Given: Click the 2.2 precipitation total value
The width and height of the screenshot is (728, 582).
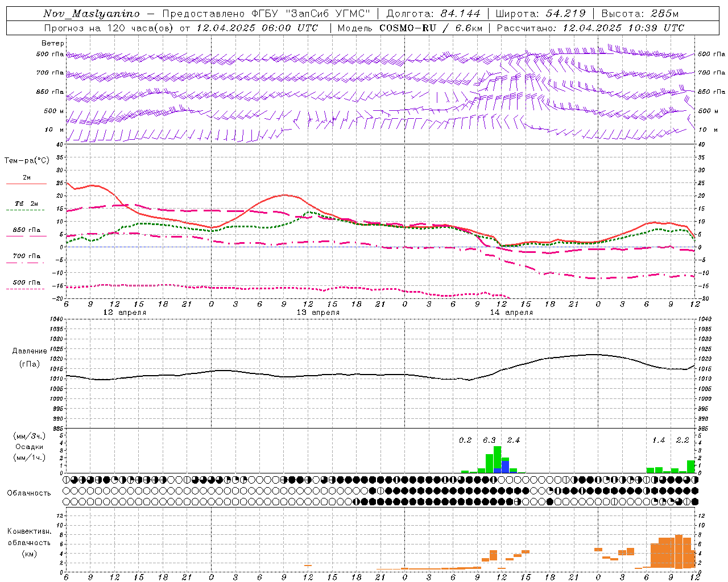Looking at the screenshot, I should (x=682, y=440).
